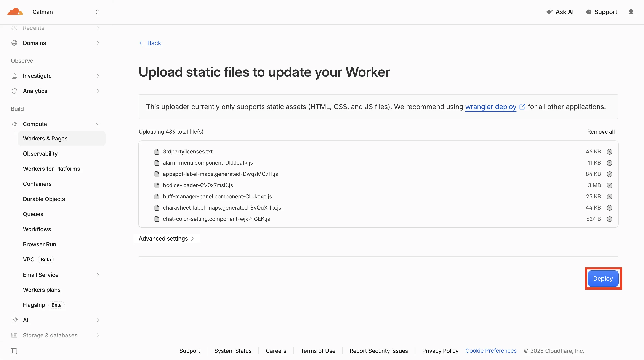
Task: Expand the Domains section chevron
Action: click(98, 43)
